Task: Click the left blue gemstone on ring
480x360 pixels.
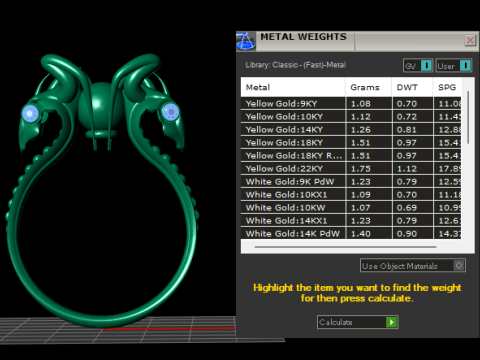Action: pyautogui.click(x=30, y=113)
